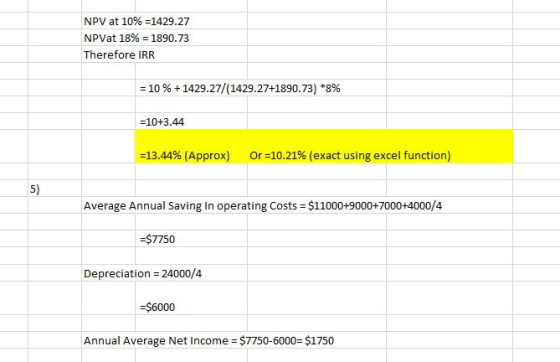560x362 pixels.
Task: Select the highlighted '=13.44% (Approx)' text
Action: tap(185, 156)
